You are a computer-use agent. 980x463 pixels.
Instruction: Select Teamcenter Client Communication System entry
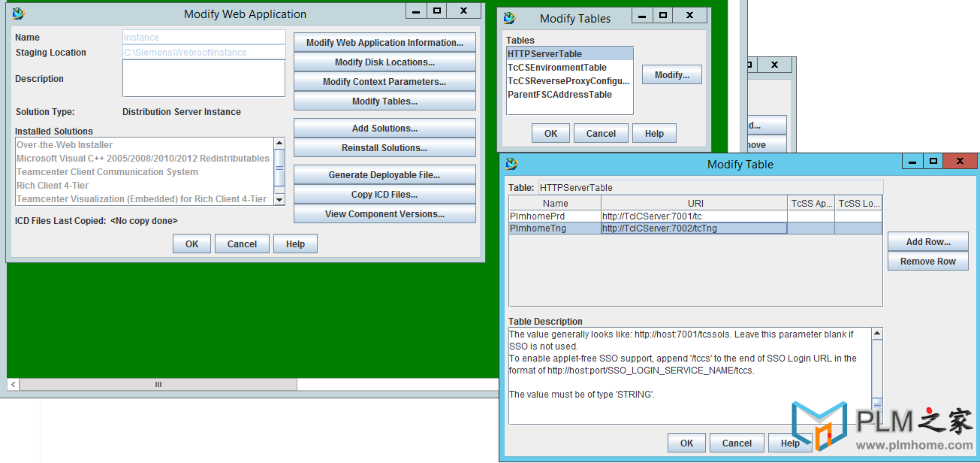(144, 172)
